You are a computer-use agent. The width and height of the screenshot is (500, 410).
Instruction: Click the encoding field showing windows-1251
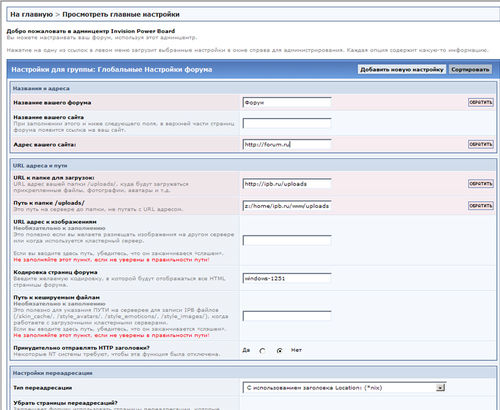pyautogui.click(x=287, y=278)
